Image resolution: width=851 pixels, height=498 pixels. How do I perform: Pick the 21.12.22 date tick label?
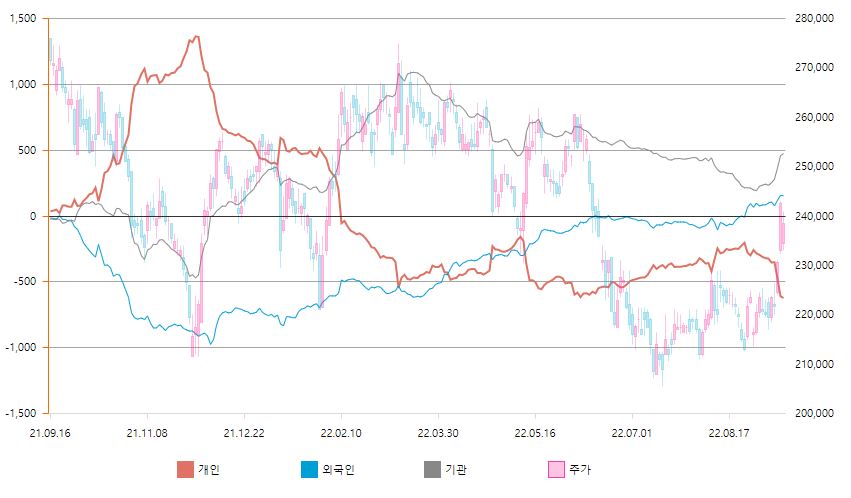coord(243,433)
